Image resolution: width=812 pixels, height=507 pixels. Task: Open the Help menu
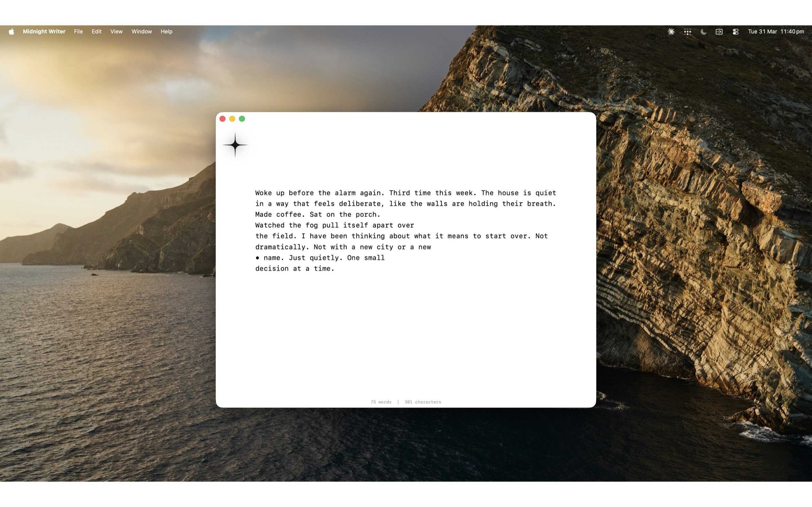167,32
